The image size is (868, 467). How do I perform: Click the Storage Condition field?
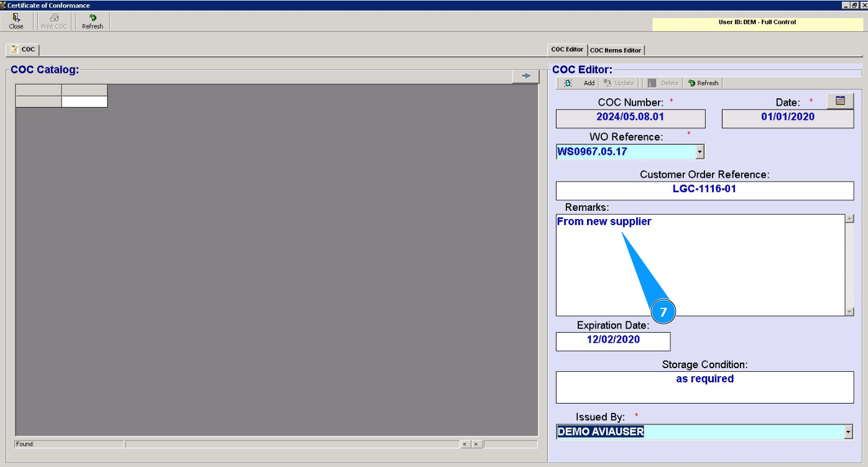point(704,387)
